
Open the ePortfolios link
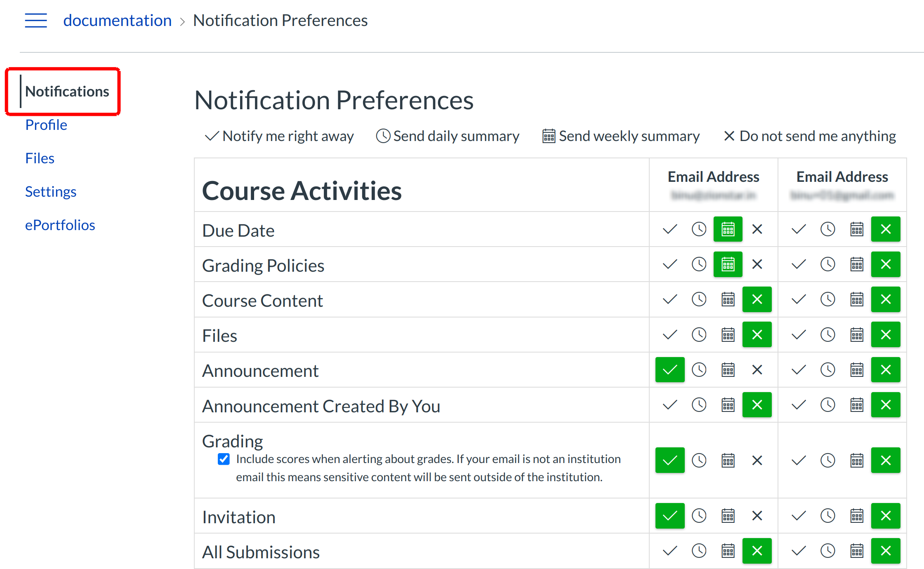coord(60,225)
